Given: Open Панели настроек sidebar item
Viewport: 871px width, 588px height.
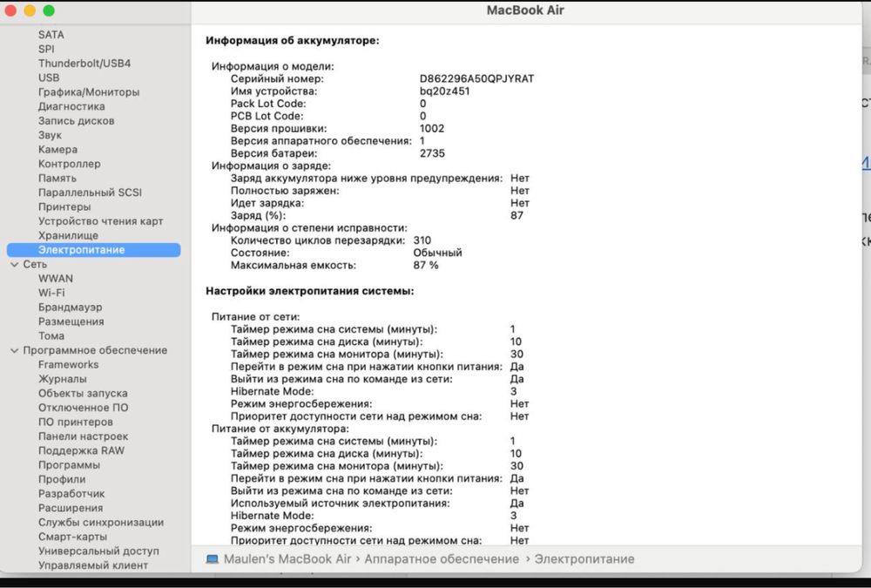Looking at the screenshot, I should pyautogui.click(x=84, y=436).
